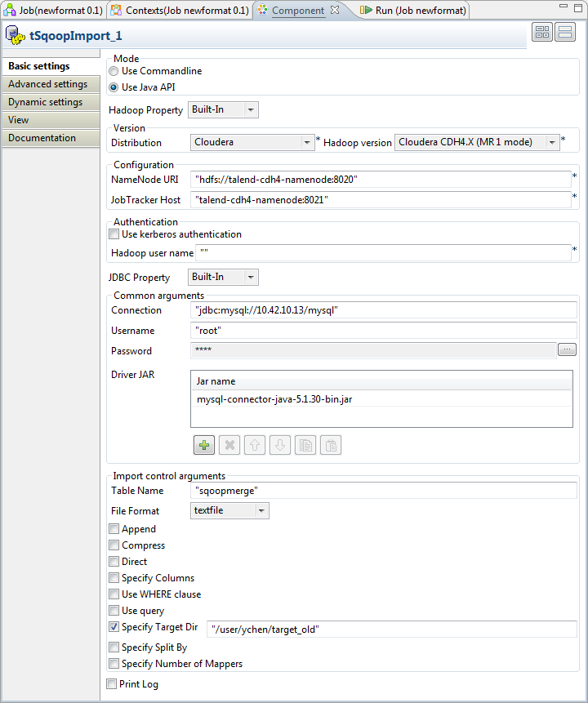Enable Use kerberos authentication checkbox
Viewport: 588px width, 703px height.
click(x=115, y=234)
